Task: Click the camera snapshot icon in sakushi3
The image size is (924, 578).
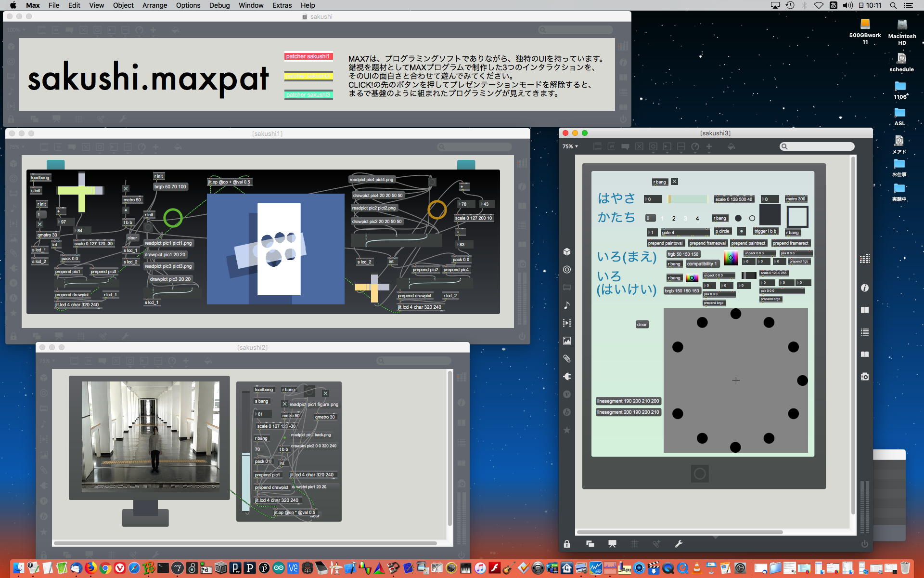Action: [864, 376]
